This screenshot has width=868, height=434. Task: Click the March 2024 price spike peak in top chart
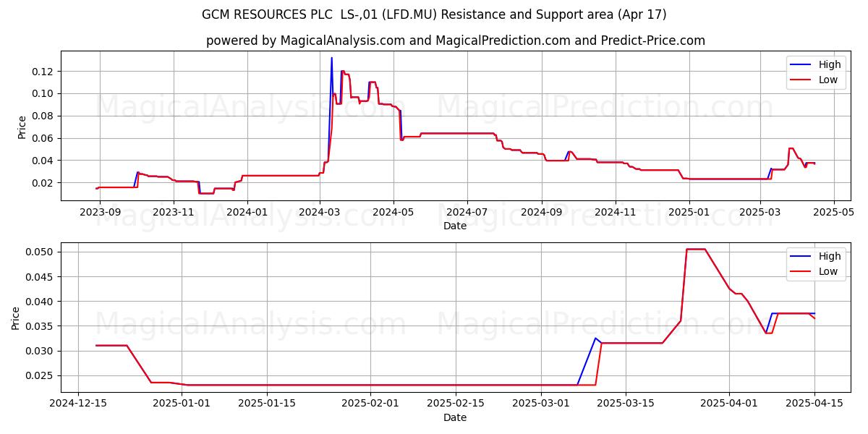(x=331, y=58)
